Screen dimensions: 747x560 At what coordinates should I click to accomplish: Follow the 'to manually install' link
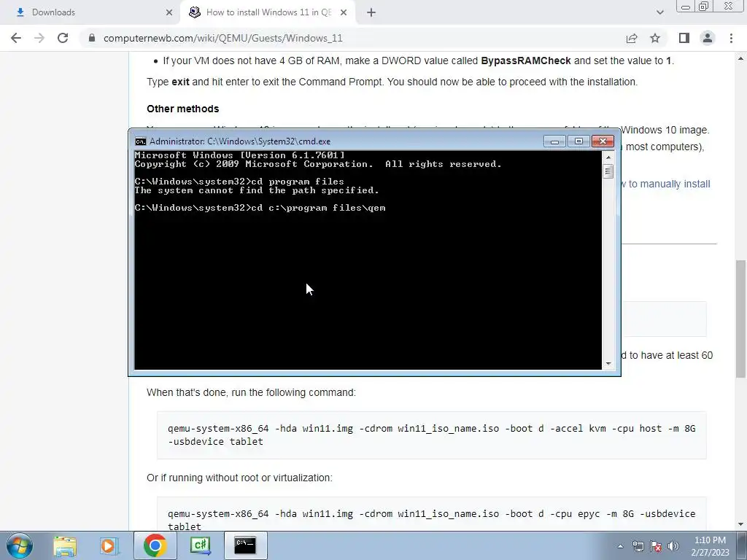669,184
